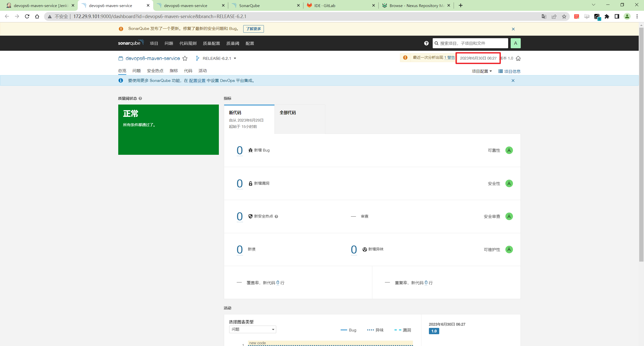Switch to the Jenkins devops6-maven-service browser tab
Screen dimensions: 644x346
(40, 5)
